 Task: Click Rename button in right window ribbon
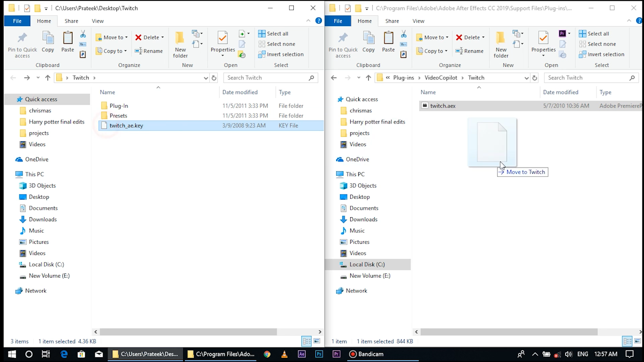point(469,51)
